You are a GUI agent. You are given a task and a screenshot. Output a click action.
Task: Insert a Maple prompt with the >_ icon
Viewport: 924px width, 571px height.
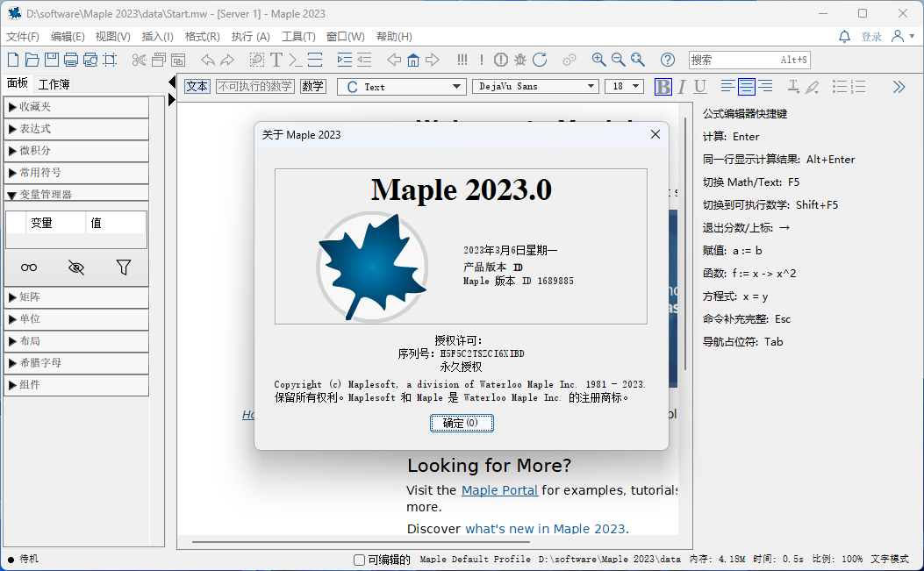coord(296,60)
